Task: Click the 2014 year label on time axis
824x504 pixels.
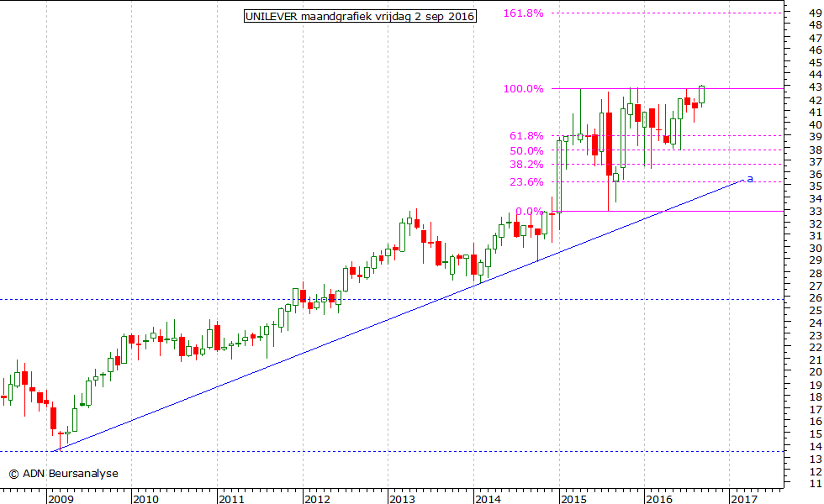Action: click(x=488, y=499)
